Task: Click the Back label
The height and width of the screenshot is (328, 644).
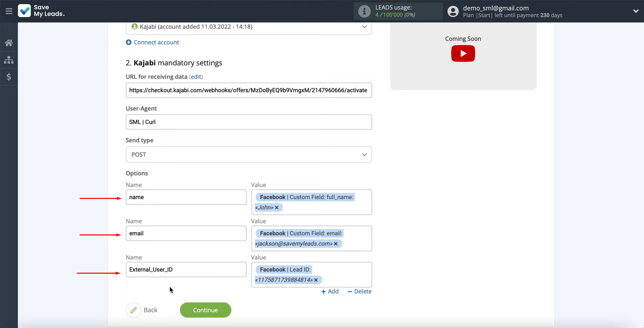Action: (x=150, y=310)
